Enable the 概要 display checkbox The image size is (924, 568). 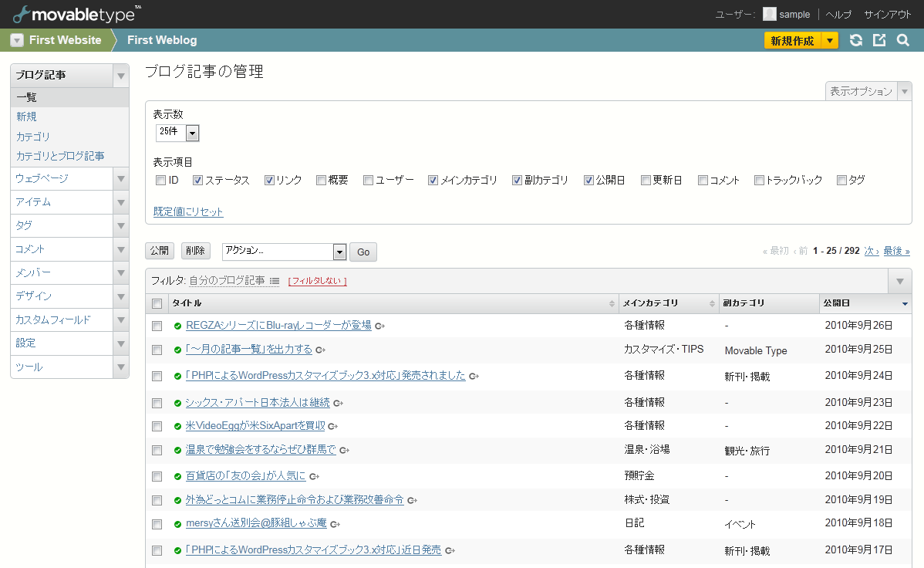click(321, 181)
